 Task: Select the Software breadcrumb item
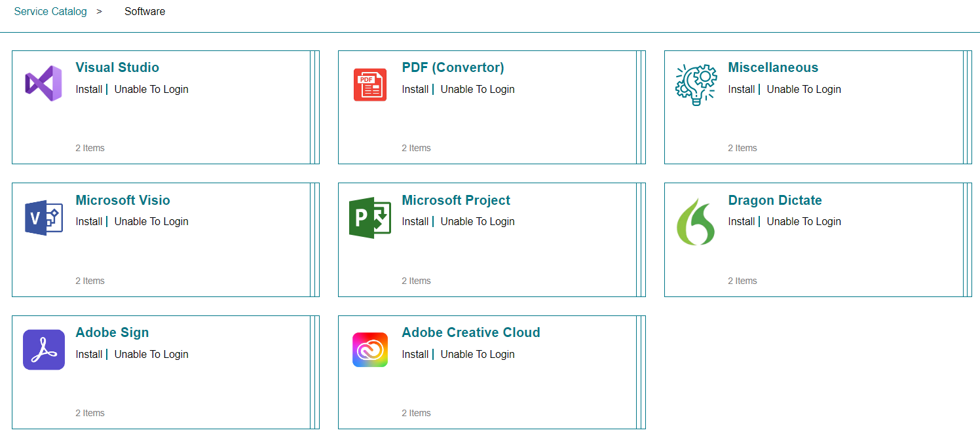tap(145, 11)
